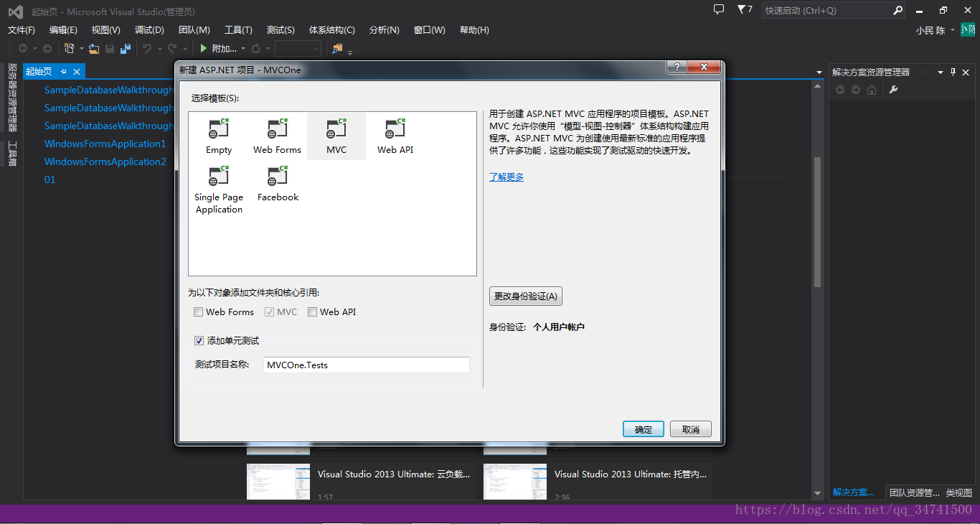Click the Solution Explorer back arrow
The width and height of the screenshot is (980, 524).
(x=841, y=90)
